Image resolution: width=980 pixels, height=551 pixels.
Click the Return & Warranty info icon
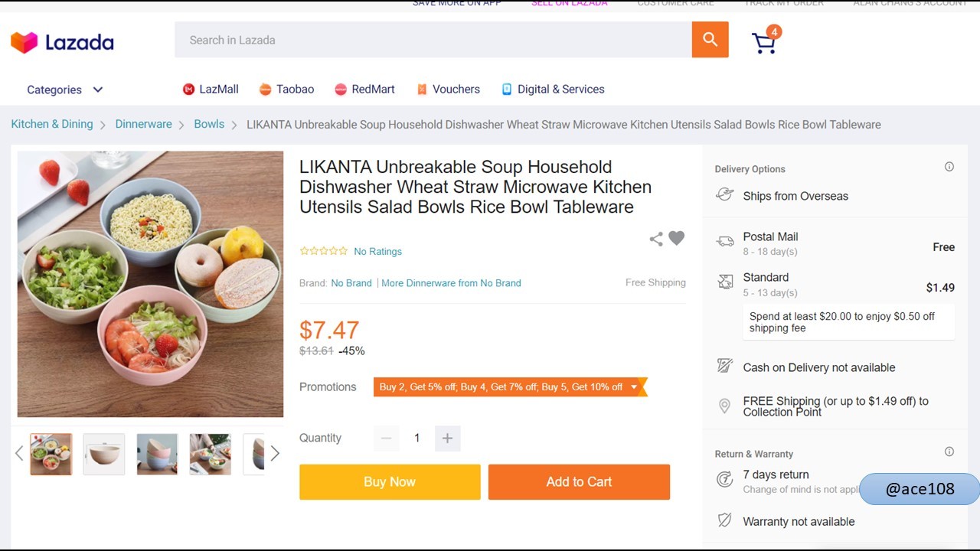(949, 452)
